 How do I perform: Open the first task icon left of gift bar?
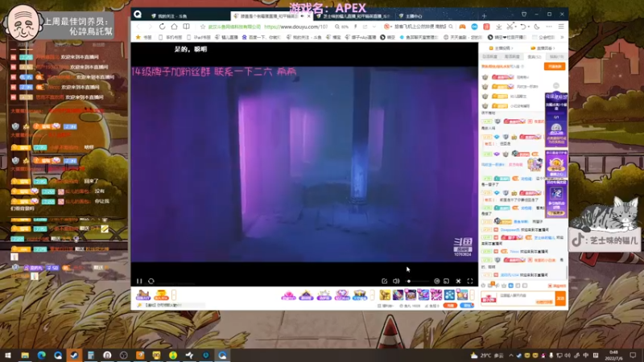point(143,294)
